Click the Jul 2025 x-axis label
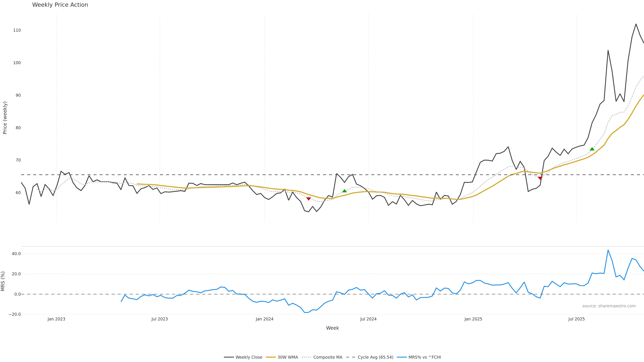Image resolution: width=644 pixels, height=362 pixels. pyautogui.click(x=577, y=319)
